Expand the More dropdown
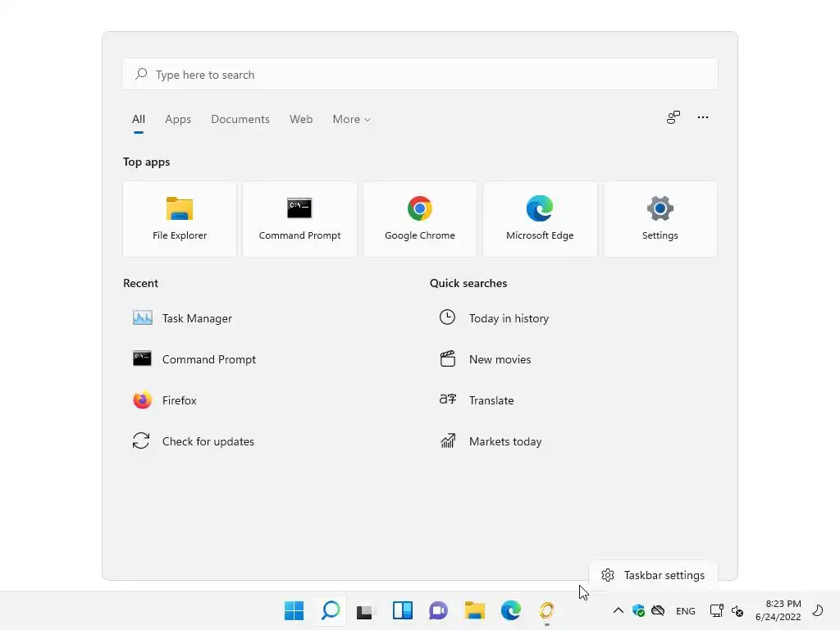Image resolution: width=840 pixels, height=630 pixels. point(351,120)
